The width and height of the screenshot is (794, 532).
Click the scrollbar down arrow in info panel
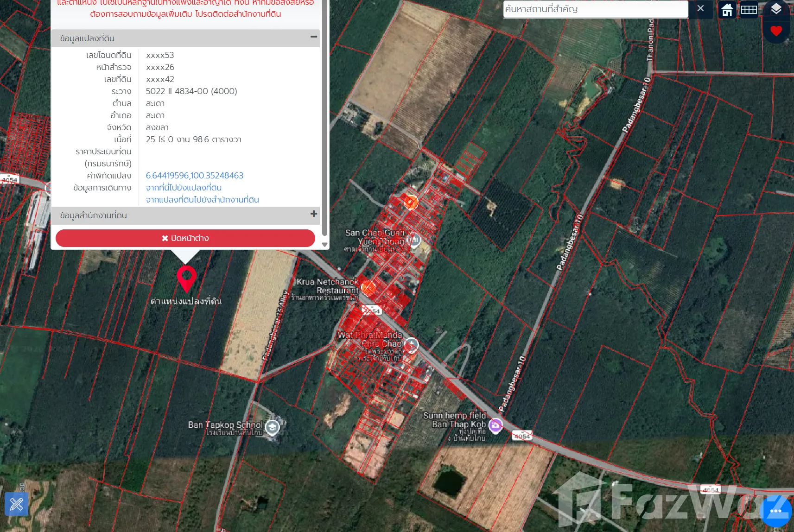pos(324,245)
